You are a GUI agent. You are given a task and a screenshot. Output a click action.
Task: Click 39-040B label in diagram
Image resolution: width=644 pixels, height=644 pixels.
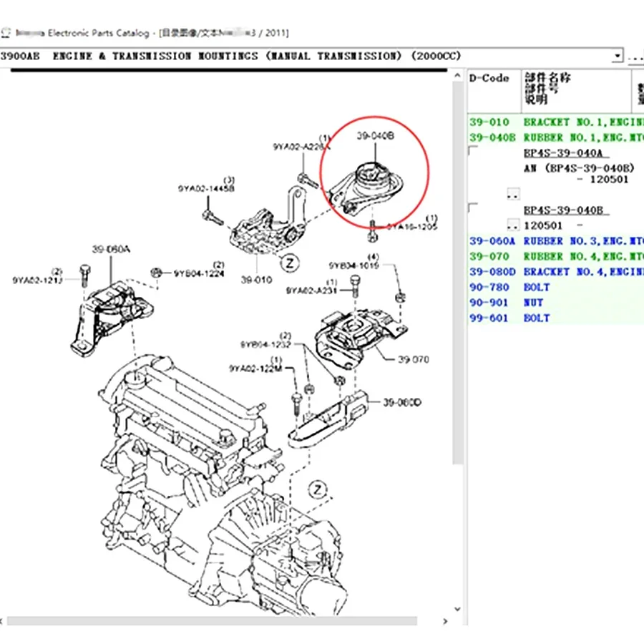[x=376, y=136]
